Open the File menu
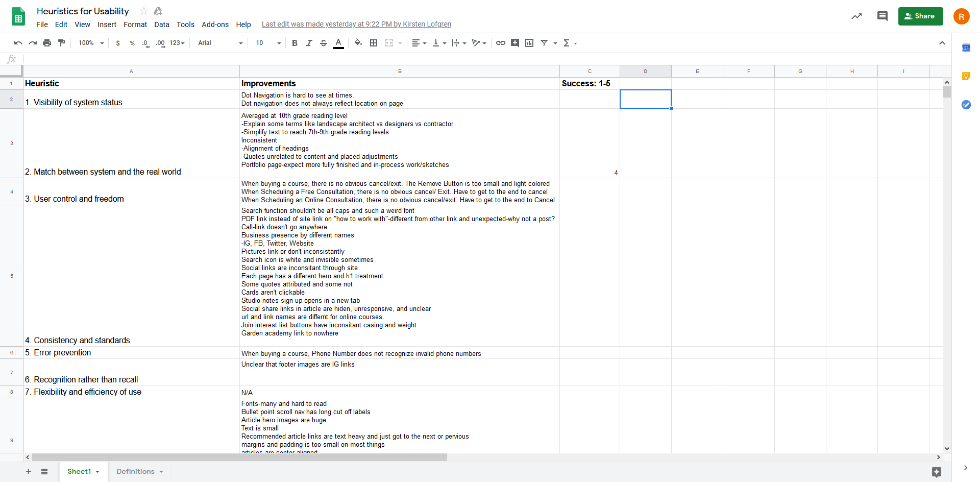Screen dimensions: 980x482 click(x=42, y=25)
